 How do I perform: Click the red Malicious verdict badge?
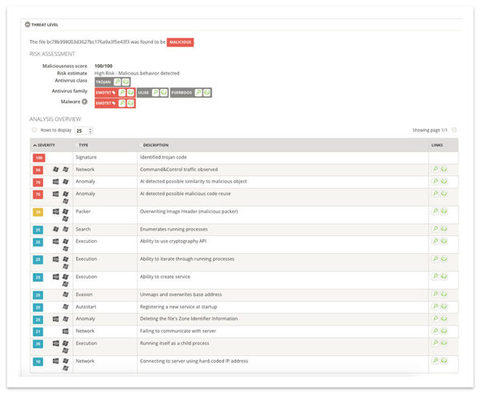tap(180, 42)
